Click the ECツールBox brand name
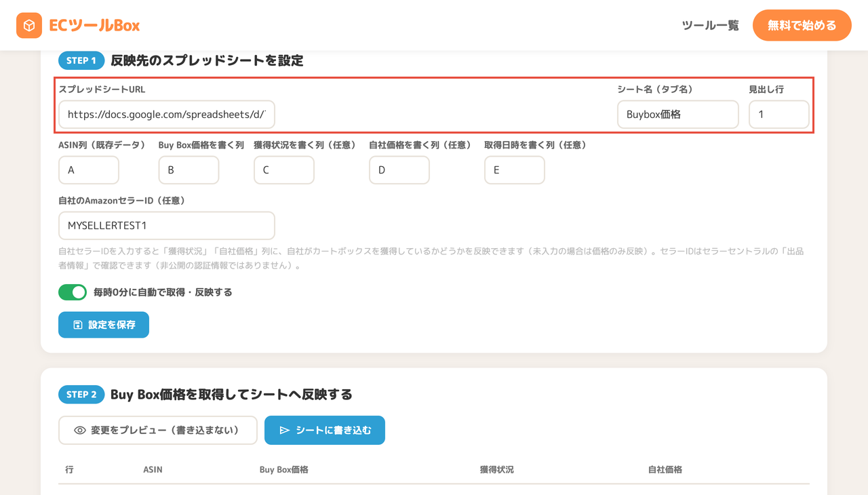This screenshot has height=495, width=868. click(x=94, y=26)
